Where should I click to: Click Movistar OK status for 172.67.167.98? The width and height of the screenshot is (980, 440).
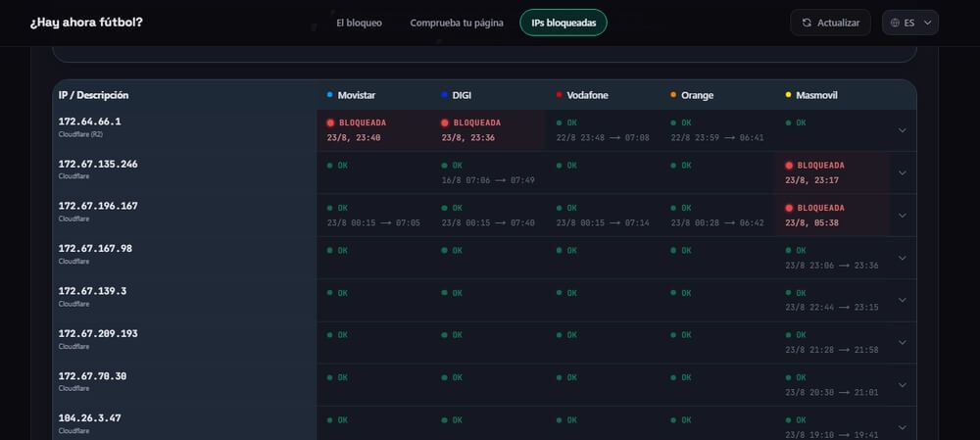[337, 251]
